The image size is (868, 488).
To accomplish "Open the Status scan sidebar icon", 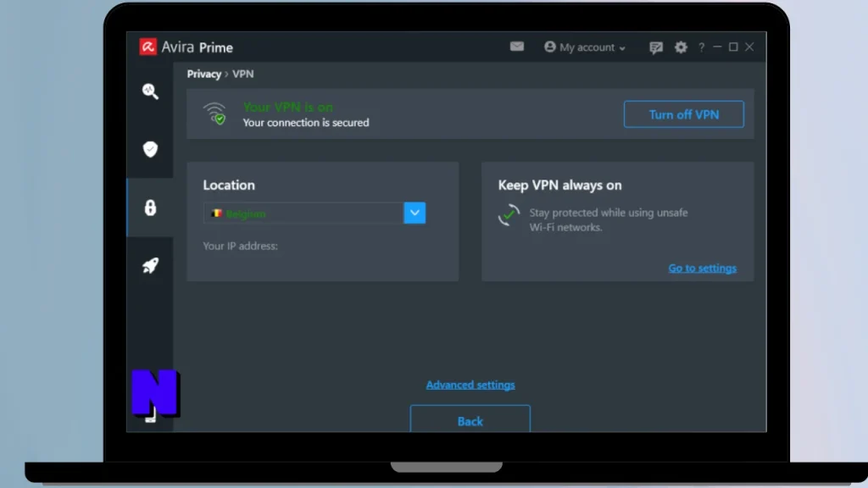I will 150,91.
